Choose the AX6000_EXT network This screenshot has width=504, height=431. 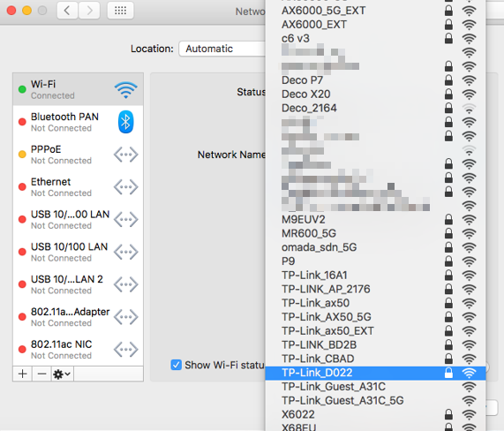[375, 25]
